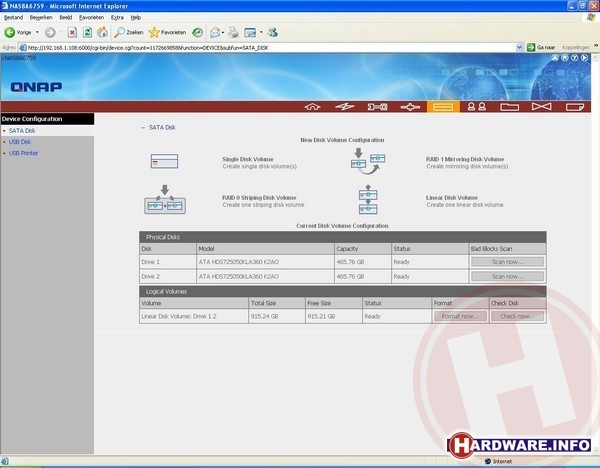Open the Vorige history dropdown arrow
Screen dimensions: 600x468
point(37,33)
